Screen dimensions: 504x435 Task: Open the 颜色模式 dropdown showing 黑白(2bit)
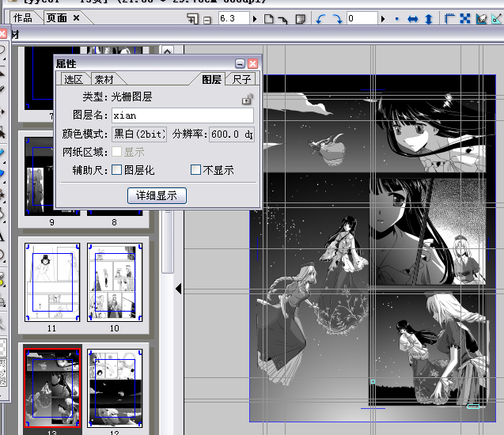click(x=138, y=134)
